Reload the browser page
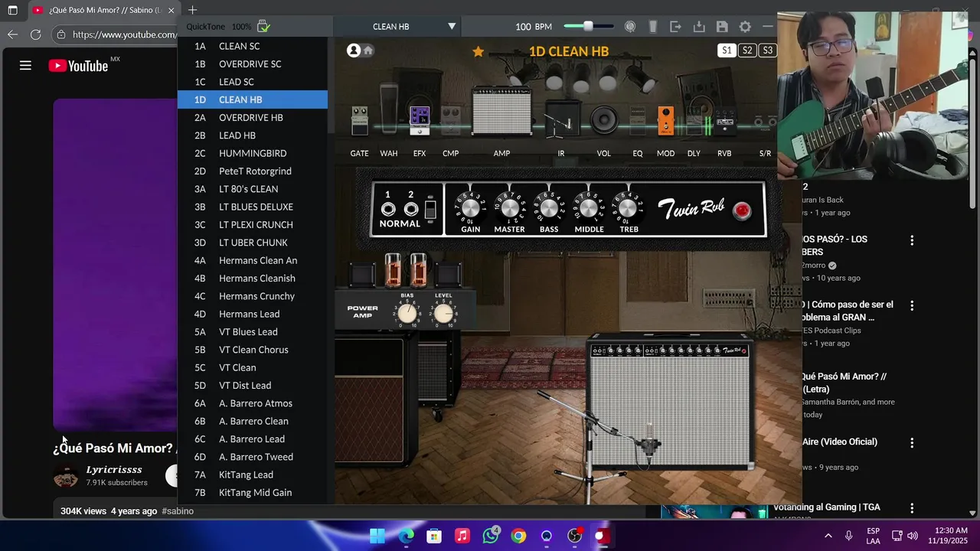The height and width of the screenshot is (551, 980). point(35,34)
